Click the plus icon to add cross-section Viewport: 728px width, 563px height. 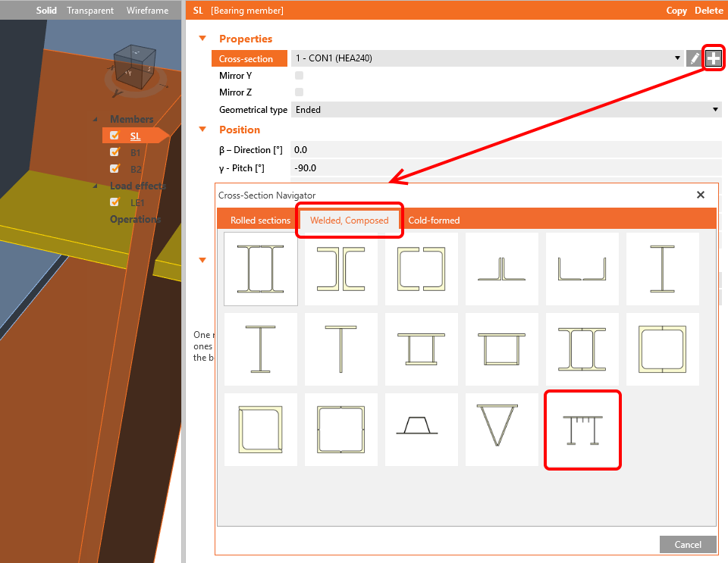click(x=713, y=58)
